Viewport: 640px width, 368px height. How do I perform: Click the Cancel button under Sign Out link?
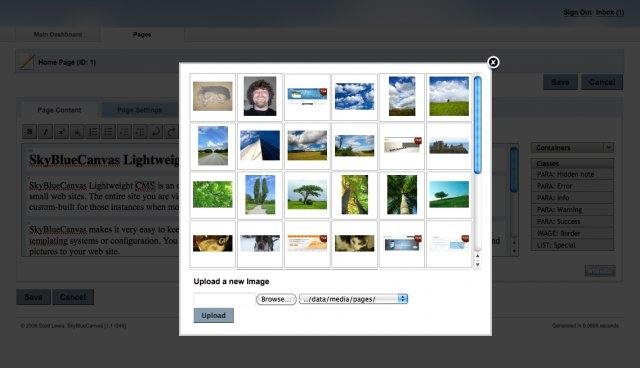pos(602,82)
